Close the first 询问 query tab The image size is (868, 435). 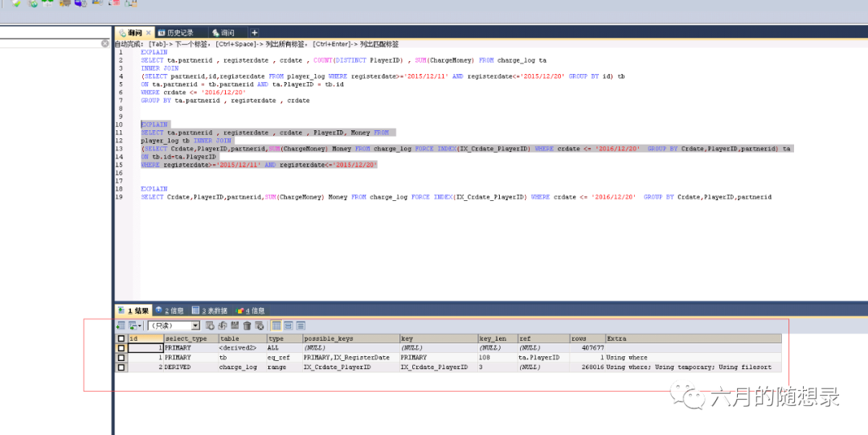tap(149, 33)
